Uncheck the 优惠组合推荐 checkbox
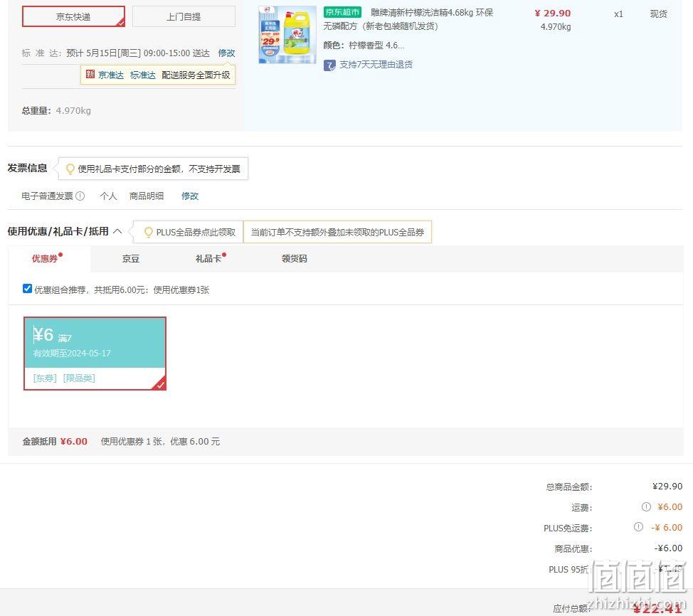This screenshot has width=693, height=616. pos(27,289)
